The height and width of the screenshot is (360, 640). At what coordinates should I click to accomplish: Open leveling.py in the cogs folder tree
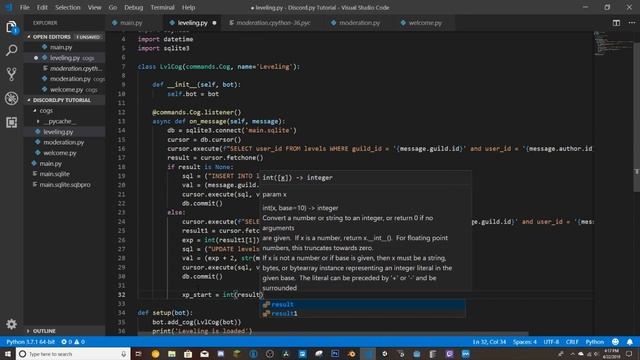64,132
